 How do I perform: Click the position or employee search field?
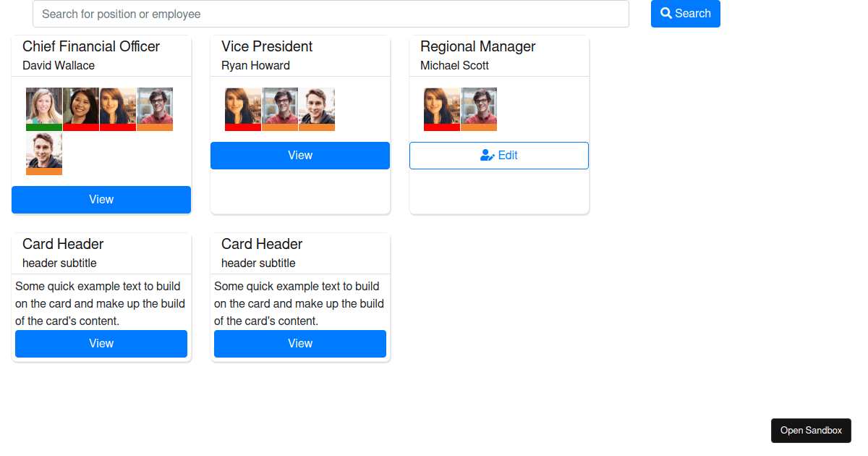pos(330,14)
